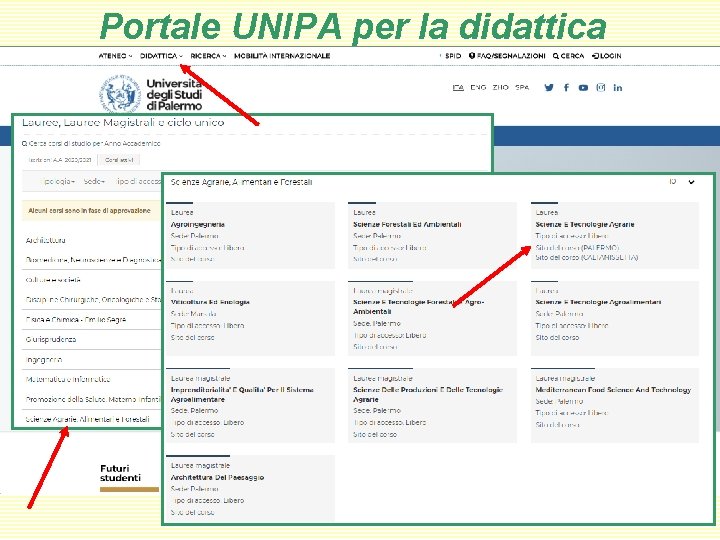Open the Sede filter dropdown

[94, 181]
